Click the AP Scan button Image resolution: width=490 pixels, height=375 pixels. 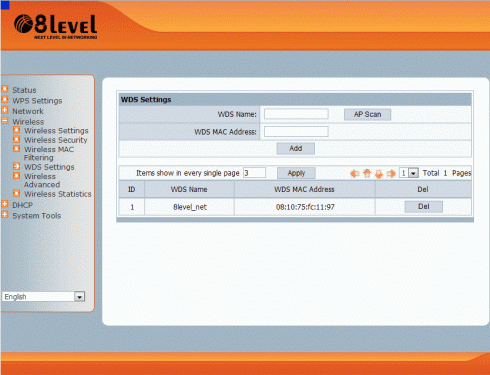367,114
